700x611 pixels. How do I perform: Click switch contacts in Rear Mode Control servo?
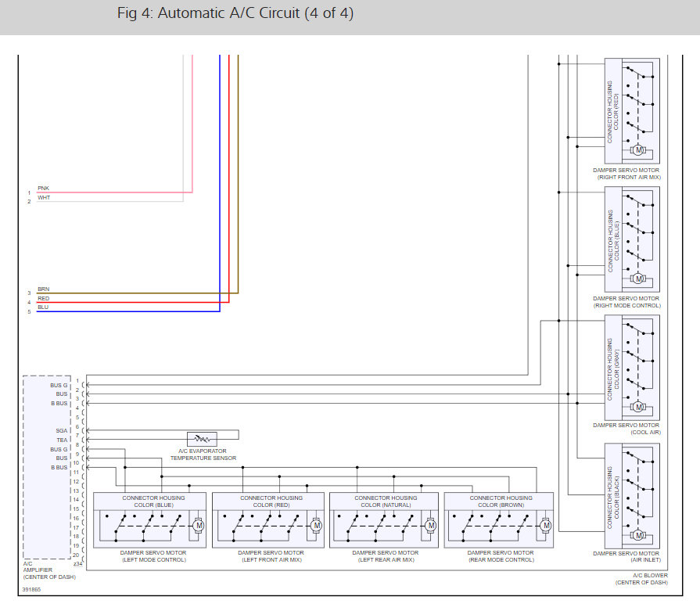point(491,527)
